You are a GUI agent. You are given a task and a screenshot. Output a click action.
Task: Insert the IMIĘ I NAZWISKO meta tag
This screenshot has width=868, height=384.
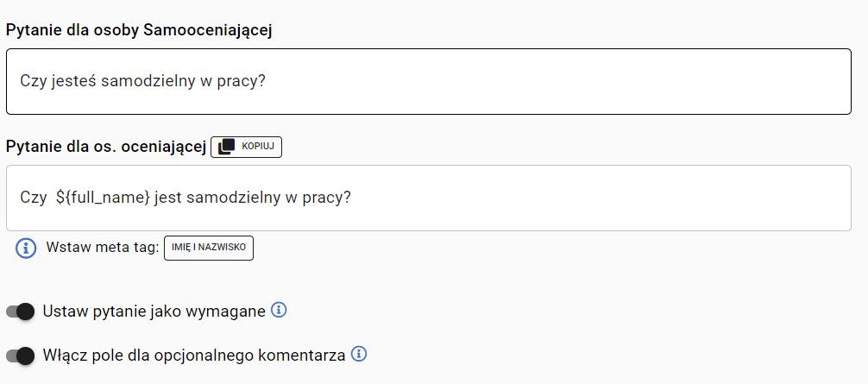coord(209,248)
